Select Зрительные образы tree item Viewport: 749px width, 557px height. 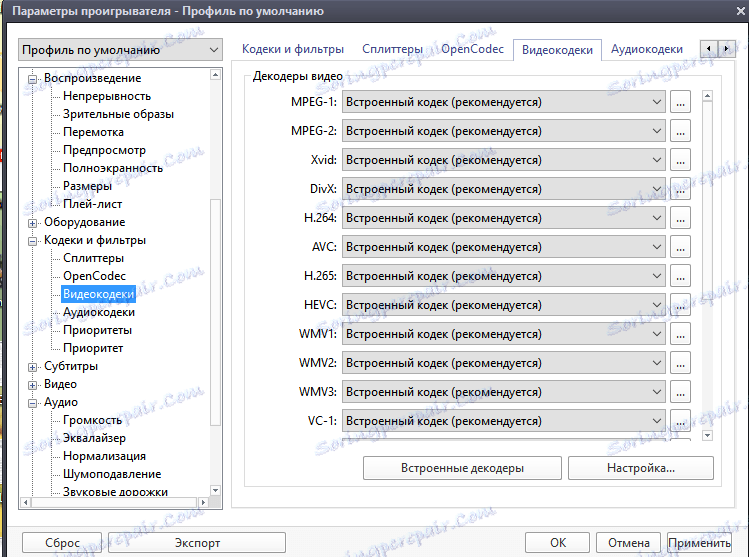pos(118,114)
